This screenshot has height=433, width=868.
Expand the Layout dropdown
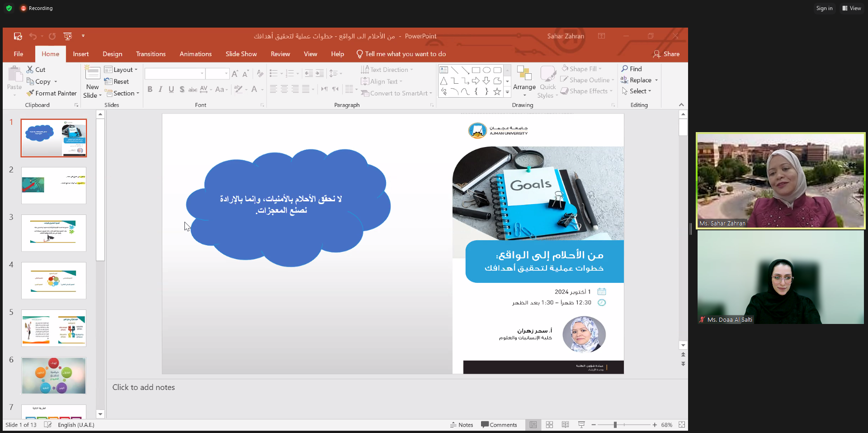click(121, 70)
